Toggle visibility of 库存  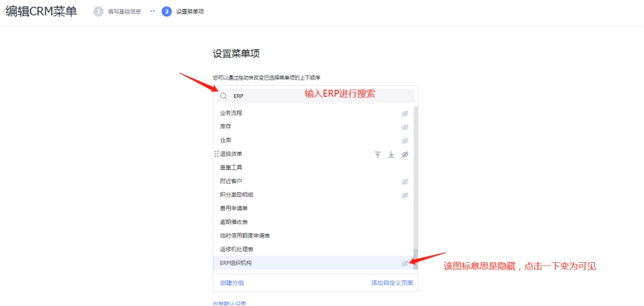(x=405, y=127)
